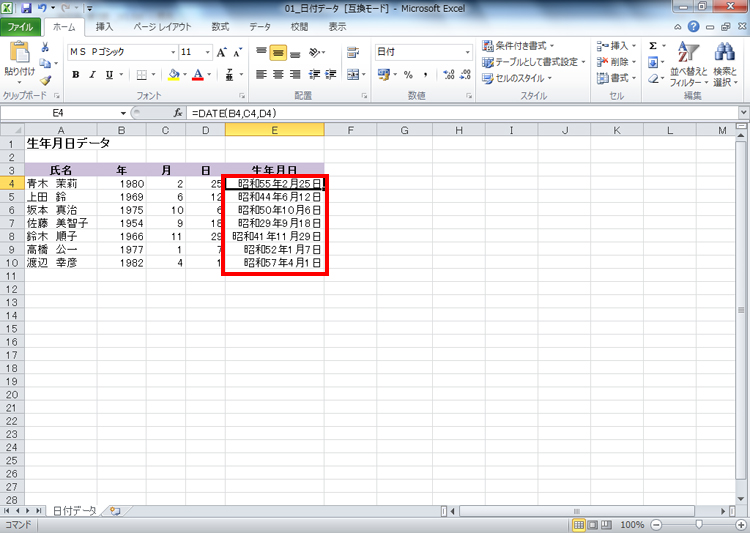This screenshot has height=533, width=750.
Task: Center text horizontally
Action: click(278, 75)
